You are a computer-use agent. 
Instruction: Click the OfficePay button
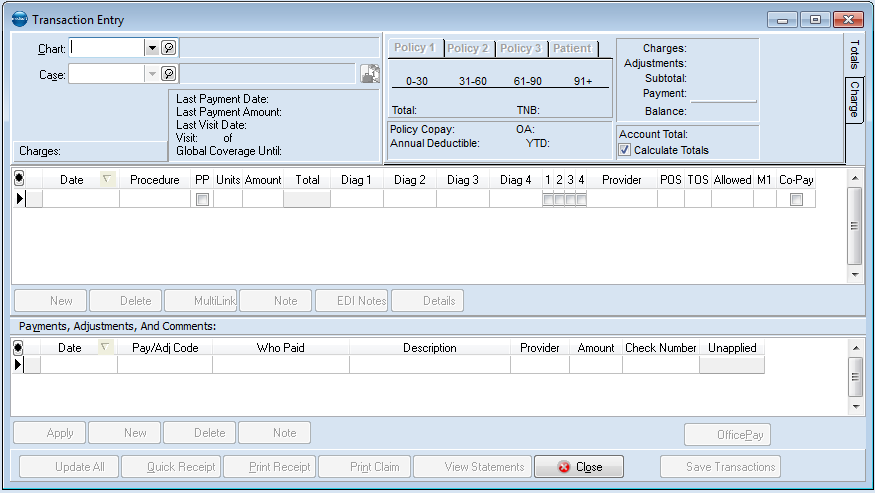[x=728, y=434]
